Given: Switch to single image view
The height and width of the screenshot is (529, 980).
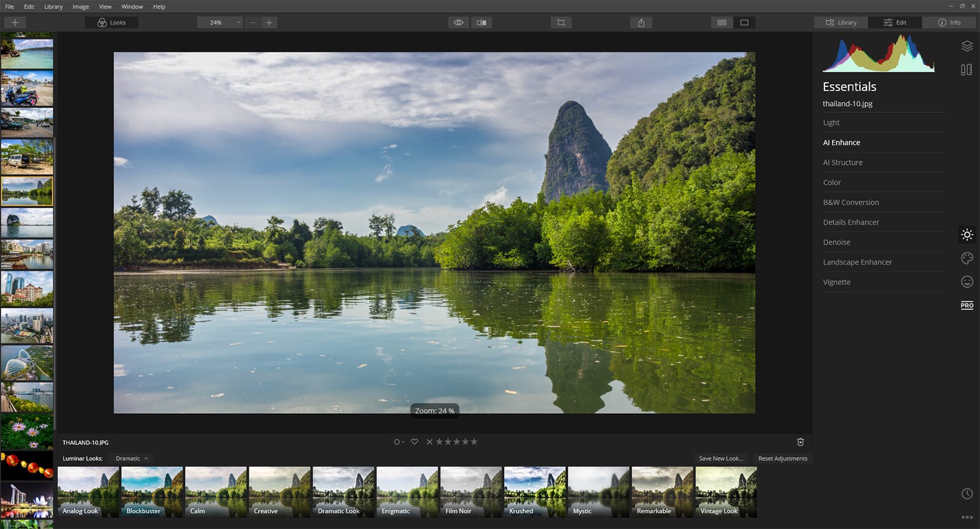Looking at the screenshot, I should [x=744, y=23].
